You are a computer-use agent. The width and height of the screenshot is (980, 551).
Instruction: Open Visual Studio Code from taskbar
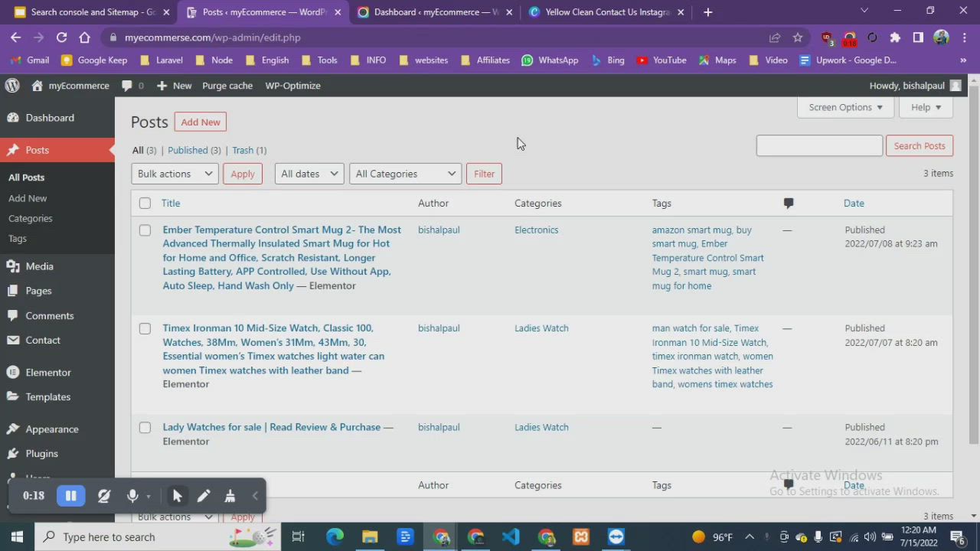(x=511, y=536)
